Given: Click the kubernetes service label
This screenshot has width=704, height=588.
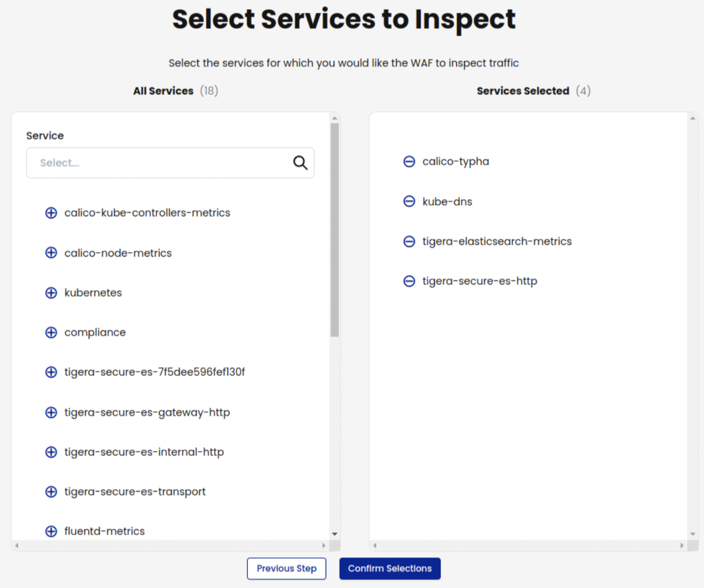Looking at the screenshot, I should pos(93,292).
